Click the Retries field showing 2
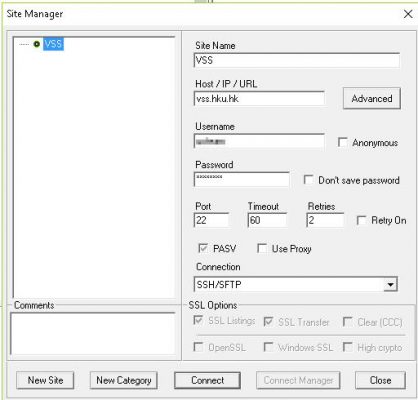418x400 pixels. pyautogui.click(x=325, y=220)
